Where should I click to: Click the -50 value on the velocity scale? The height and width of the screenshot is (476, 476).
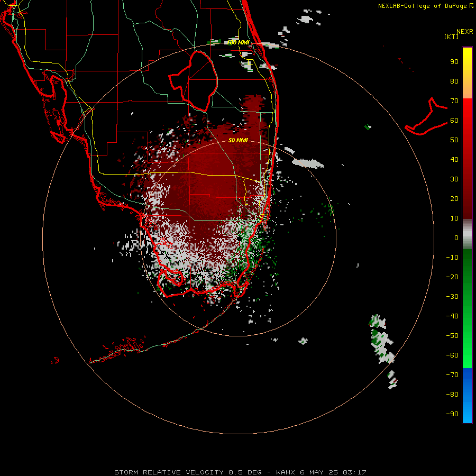(452, 336)
